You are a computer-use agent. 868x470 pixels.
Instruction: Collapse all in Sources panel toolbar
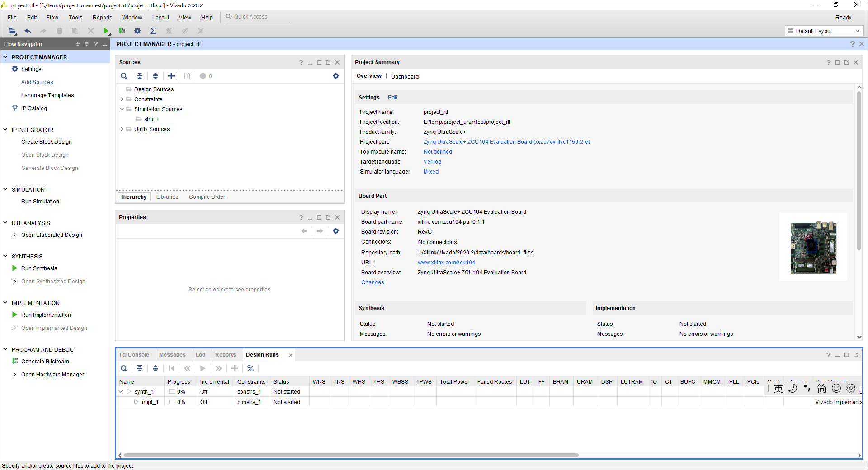tap(140, 76)
